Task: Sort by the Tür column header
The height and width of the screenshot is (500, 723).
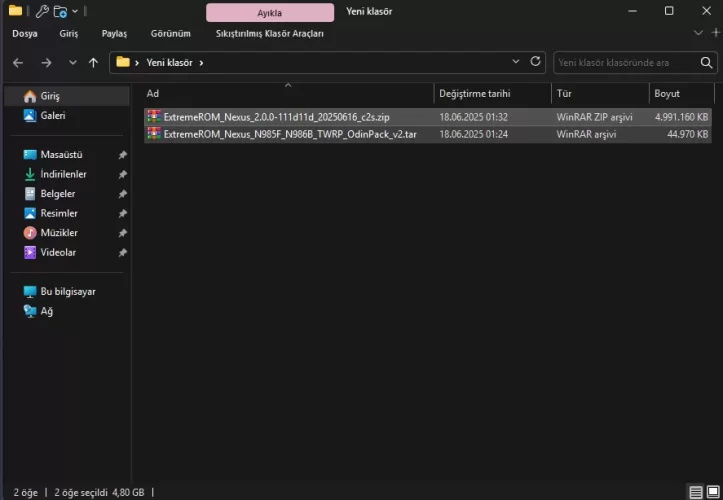Action: [x=600, y=94]
